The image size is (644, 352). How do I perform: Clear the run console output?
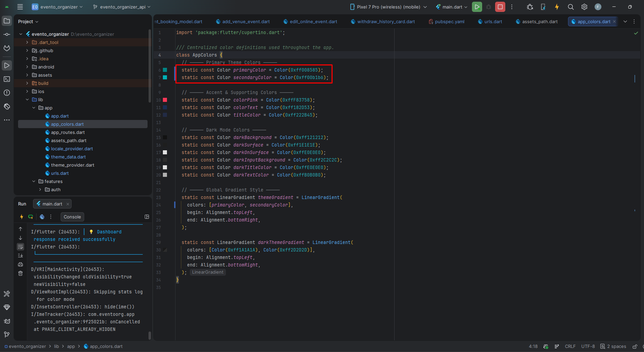coord(20,273)
